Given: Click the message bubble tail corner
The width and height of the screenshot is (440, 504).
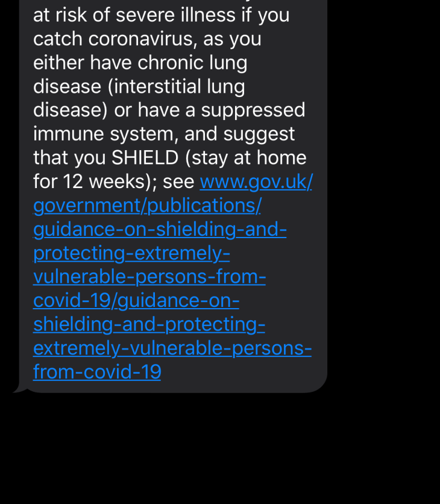Looking at the screenshot, I should point(17,389).
